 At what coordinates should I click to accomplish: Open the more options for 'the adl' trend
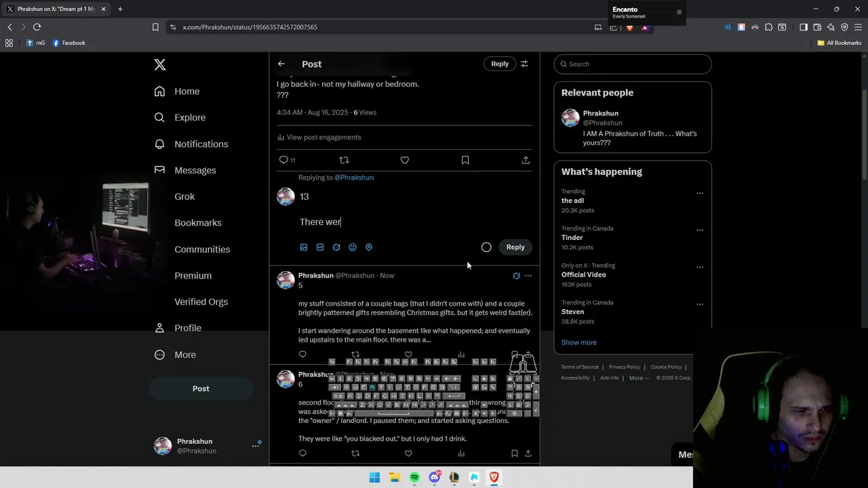(700, 193)
